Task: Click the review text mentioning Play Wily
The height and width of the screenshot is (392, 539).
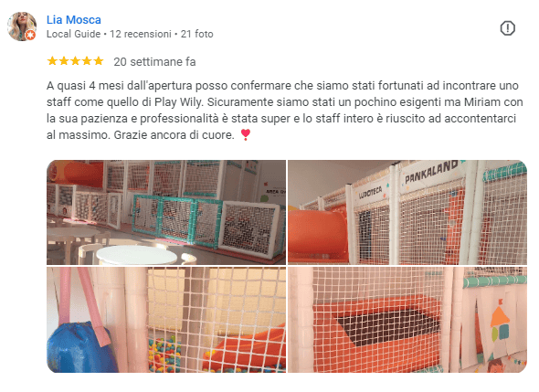Action: click(x=285, y=110)
